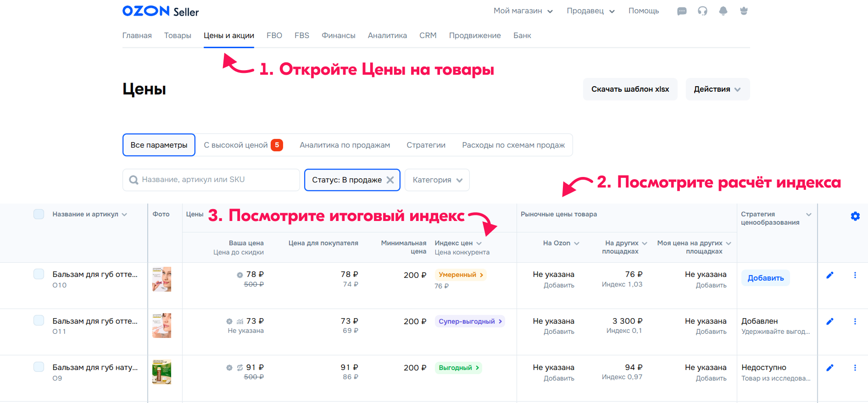Open the Финансы menu item
Viewport: 868px width, 403px height.
(339, 35)
